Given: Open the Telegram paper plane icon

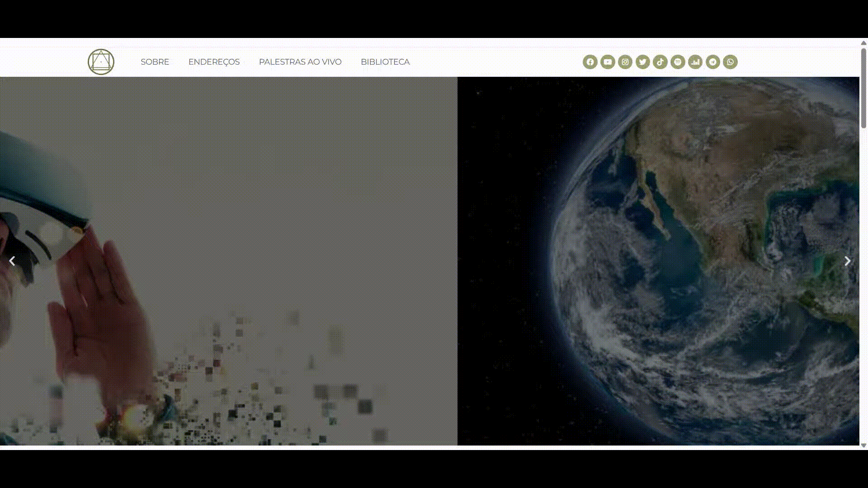Looking at the screenshot, I should click(x=713, y=62).
